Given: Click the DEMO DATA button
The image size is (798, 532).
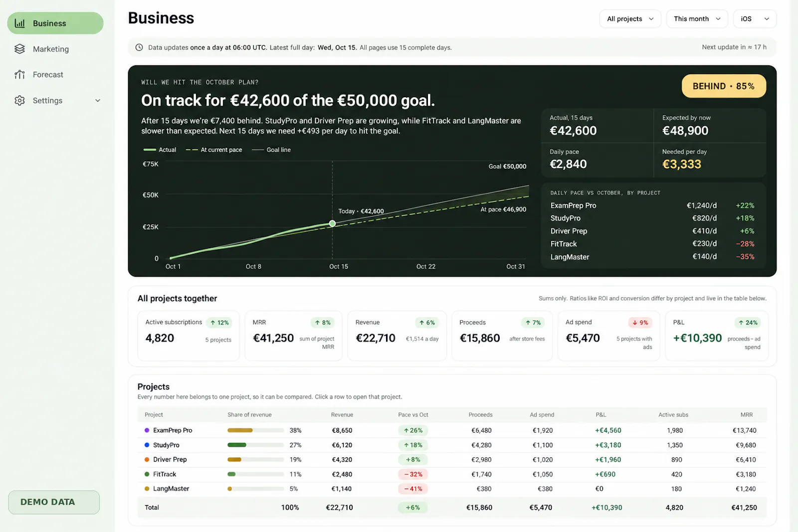Looking at the screenshot, I should pos(54,502).
